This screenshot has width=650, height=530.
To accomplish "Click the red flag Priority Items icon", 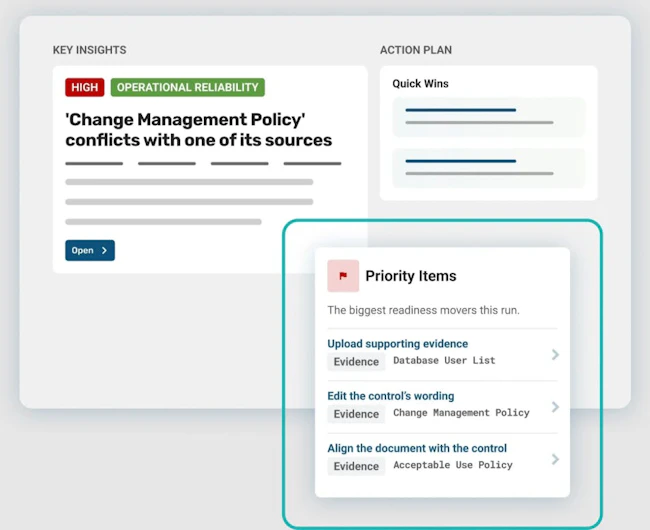I will pyautogui.click(x=343, y=276).
